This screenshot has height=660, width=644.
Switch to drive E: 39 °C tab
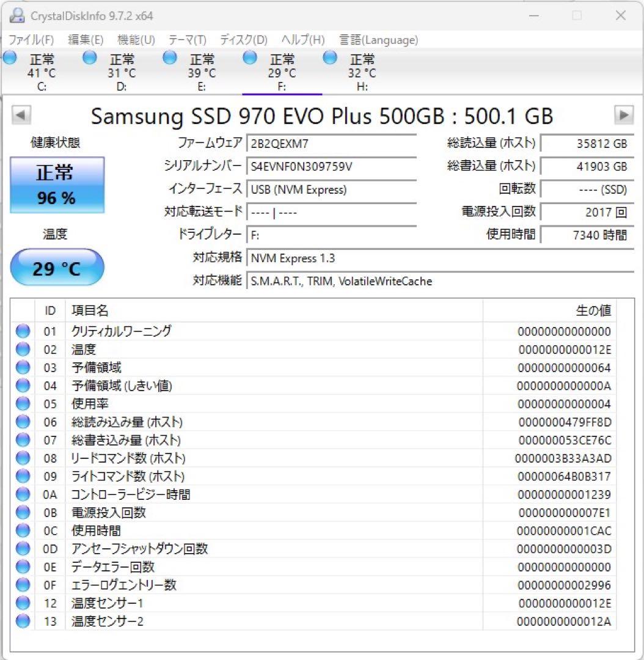tap(202, 72)
